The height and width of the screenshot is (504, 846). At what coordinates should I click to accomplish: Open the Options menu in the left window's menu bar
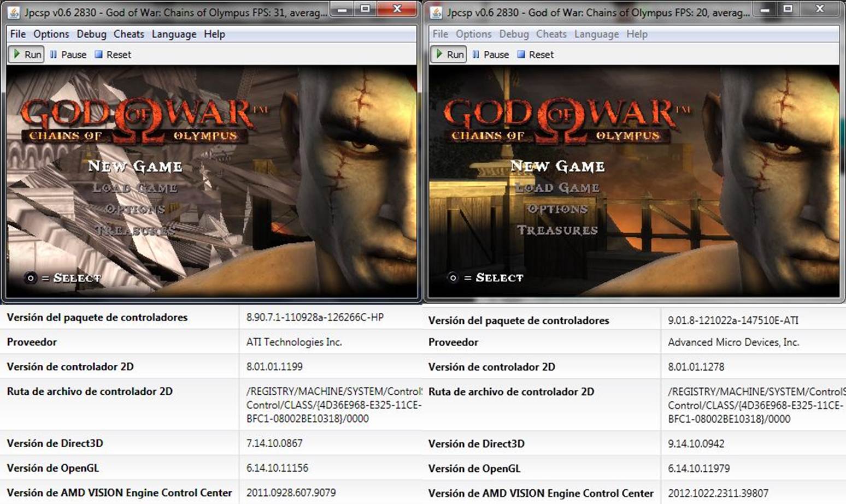[51, 34]
